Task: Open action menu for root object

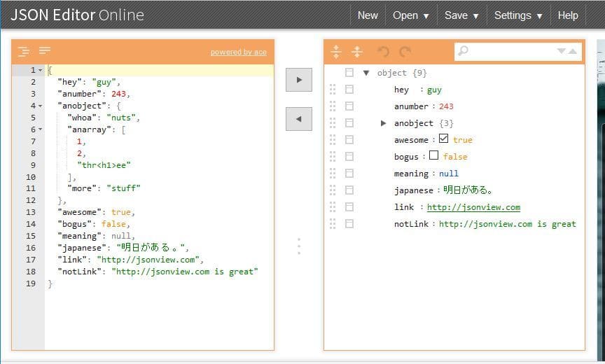Action: (349, 73)
